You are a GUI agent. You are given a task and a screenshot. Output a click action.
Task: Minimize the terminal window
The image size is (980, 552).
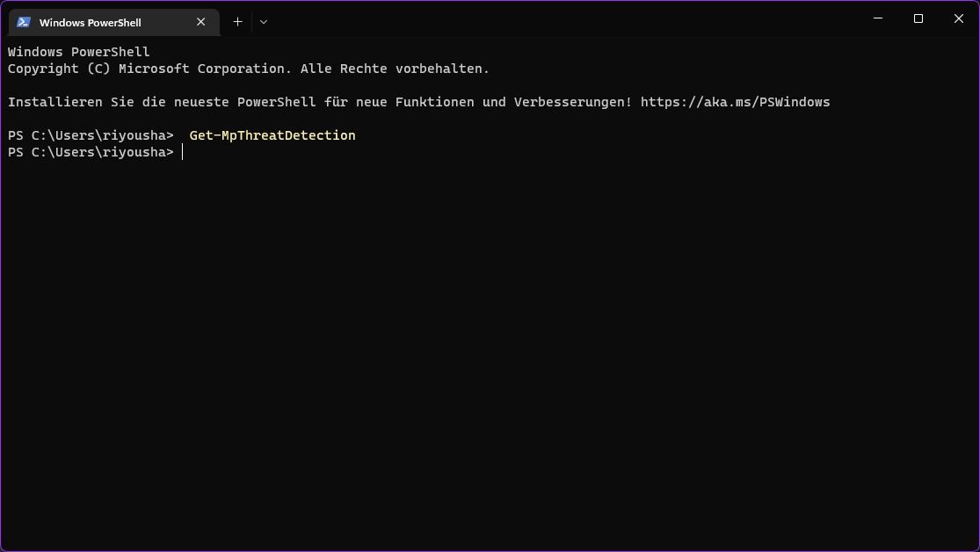click(x=877, y=18)
